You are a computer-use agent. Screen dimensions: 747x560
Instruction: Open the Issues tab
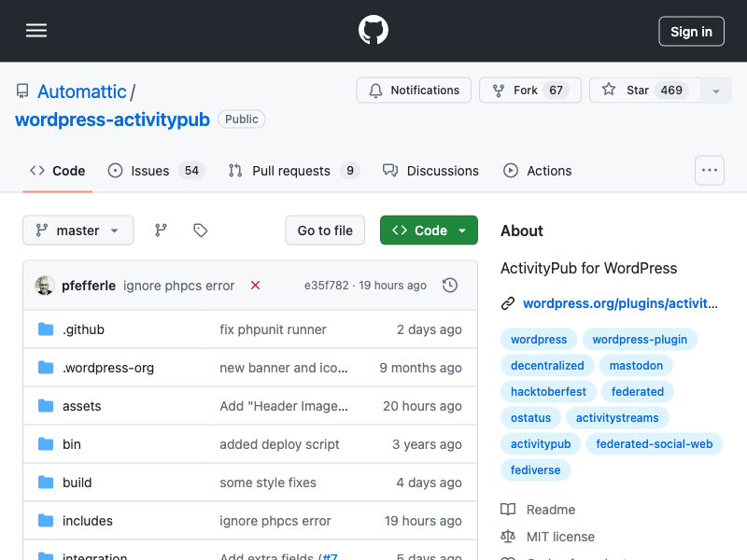pos(156,171)
